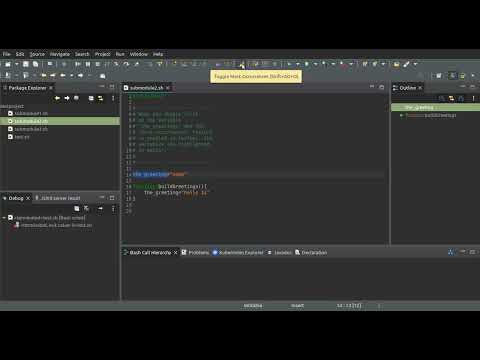The image size is (480, 360).
Task: Open the Search menu
Action: pyautogui.click(x=82, y=54)
